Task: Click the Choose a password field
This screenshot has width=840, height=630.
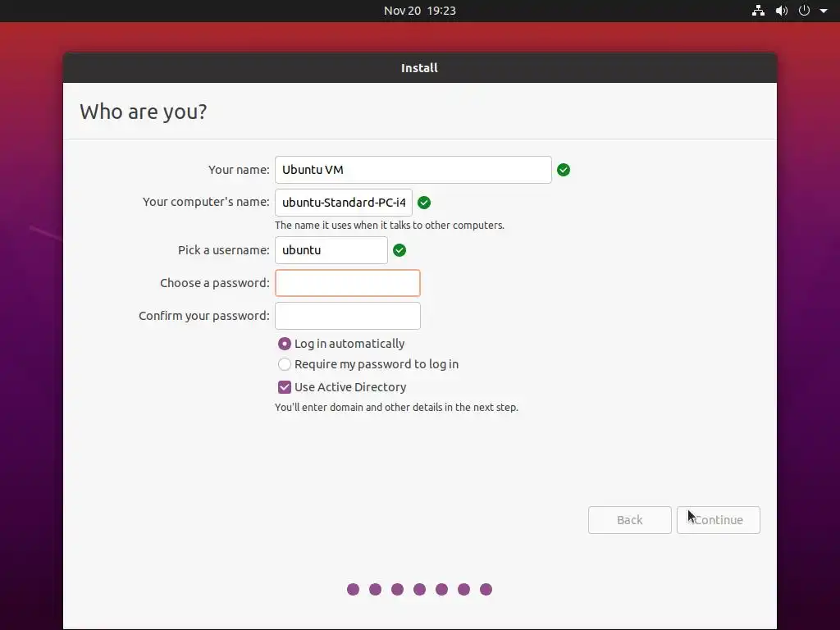Action: 348,283
